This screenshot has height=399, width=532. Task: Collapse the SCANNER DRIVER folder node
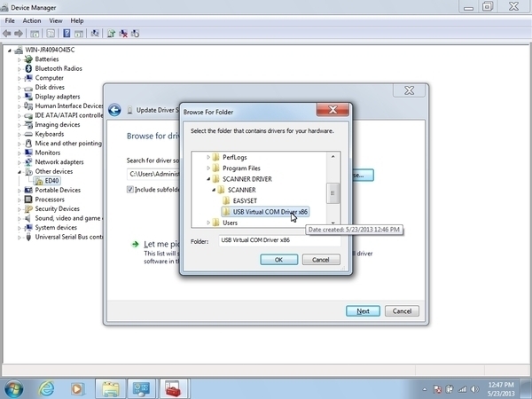(x=208, y=179)
